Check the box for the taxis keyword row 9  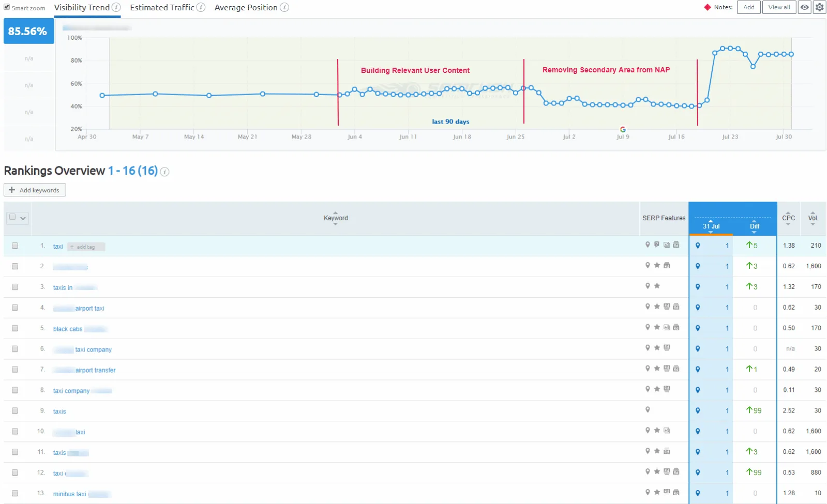(x=15, y=411)
